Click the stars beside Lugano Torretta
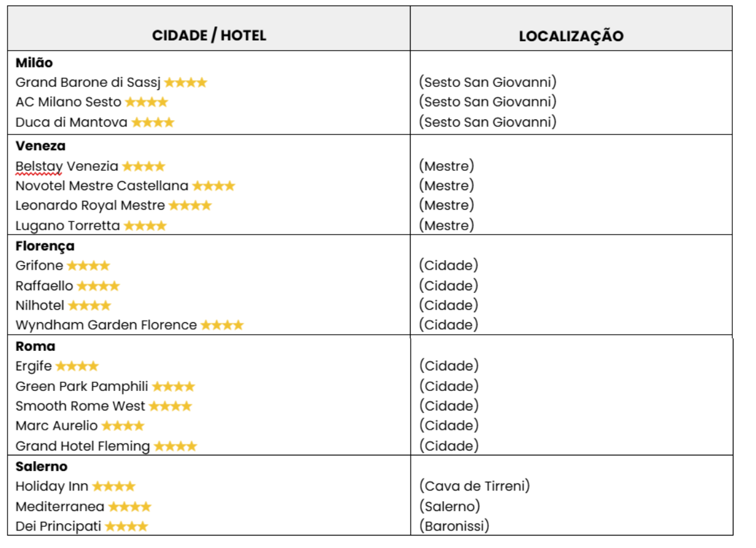 [145, 225]
